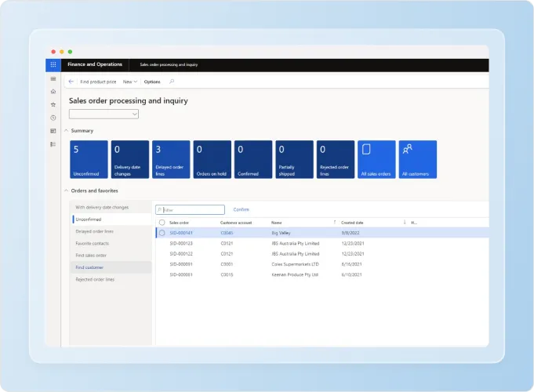Open the dropdown under the page title

(104, 114)
